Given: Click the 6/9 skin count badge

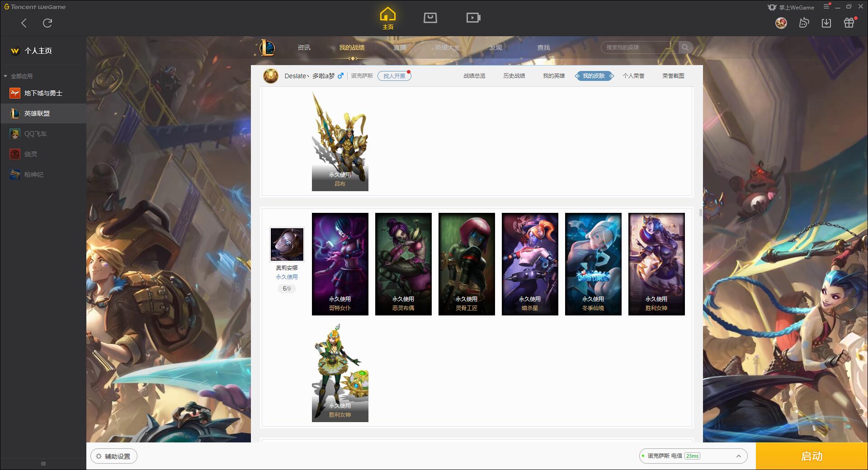Looking at the screenshot, I should pos(287,288).
